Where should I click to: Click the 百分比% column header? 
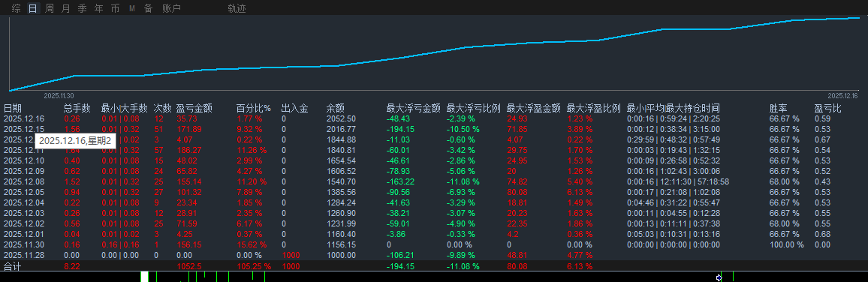(x=254, y=109)
